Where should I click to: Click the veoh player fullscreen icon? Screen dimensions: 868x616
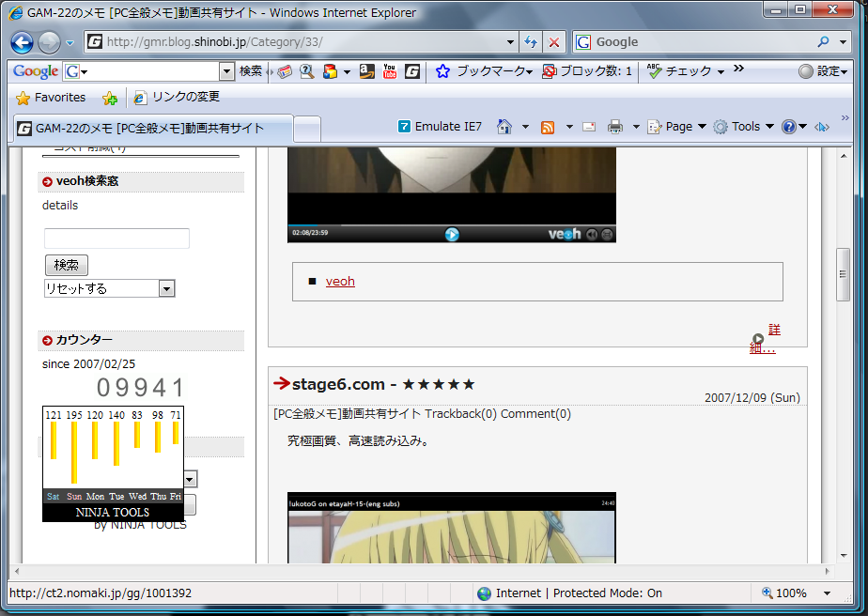coord(607,235)
